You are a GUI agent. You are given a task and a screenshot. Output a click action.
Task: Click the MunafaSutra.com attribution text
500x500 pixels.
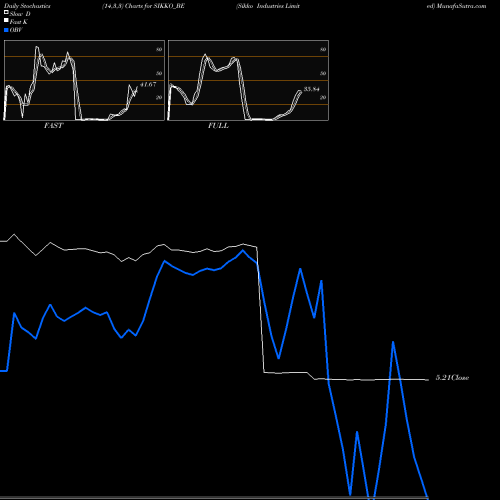[461, 6]
